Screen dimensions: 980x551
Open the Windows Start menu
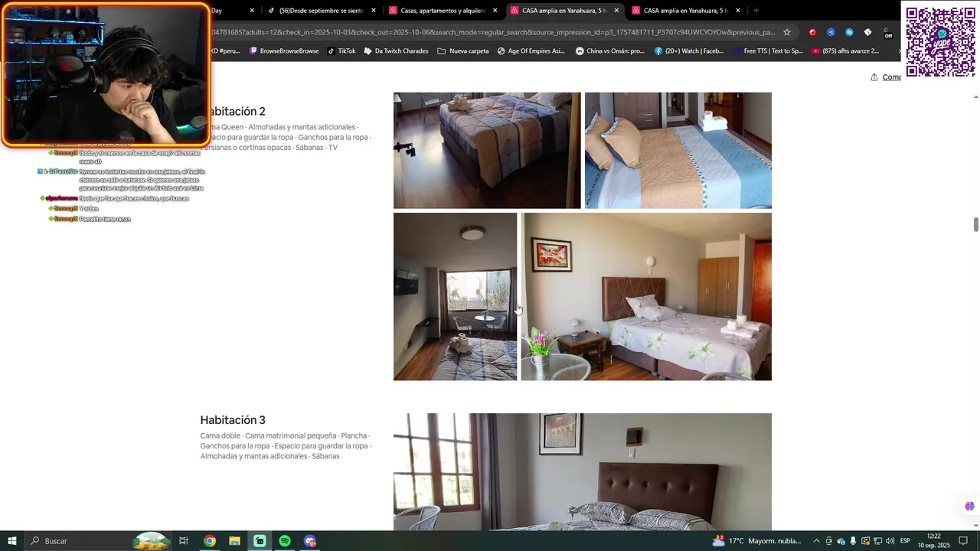(x=12, y=541)
